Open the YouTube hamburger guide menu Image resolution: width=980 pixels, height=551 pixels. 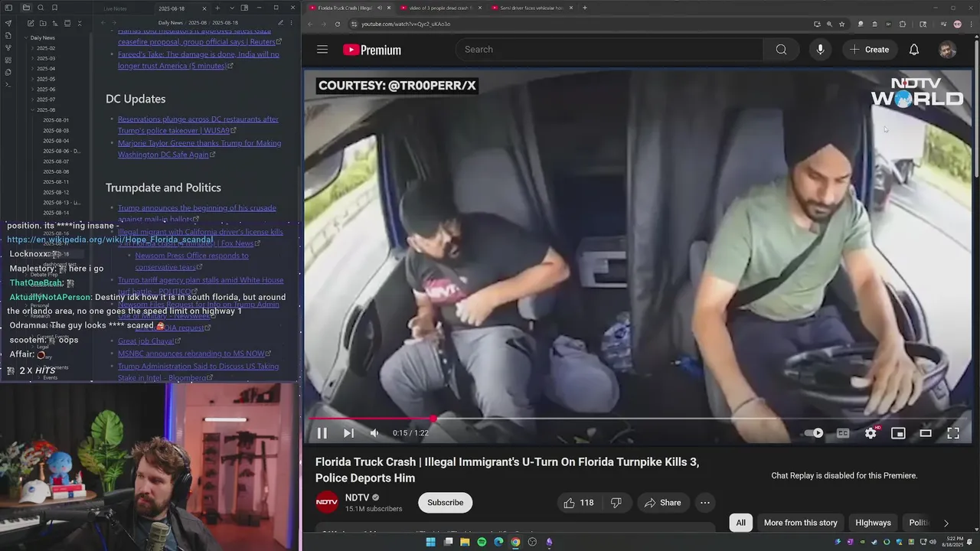(x=322, y=50)
